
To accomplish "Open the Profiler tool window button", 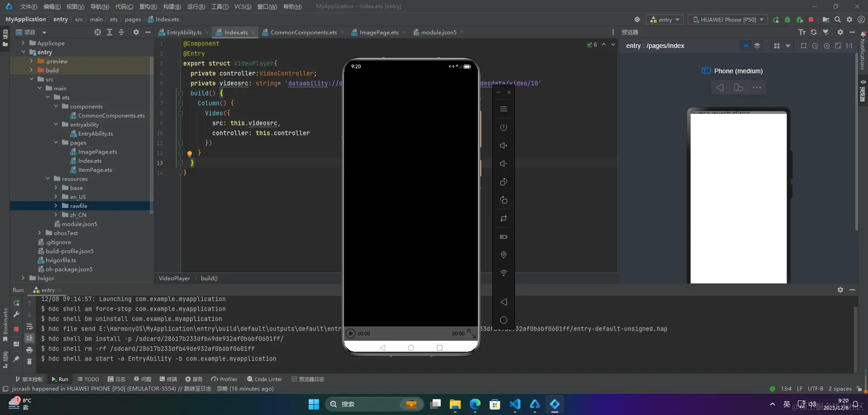I will point(225,379).
